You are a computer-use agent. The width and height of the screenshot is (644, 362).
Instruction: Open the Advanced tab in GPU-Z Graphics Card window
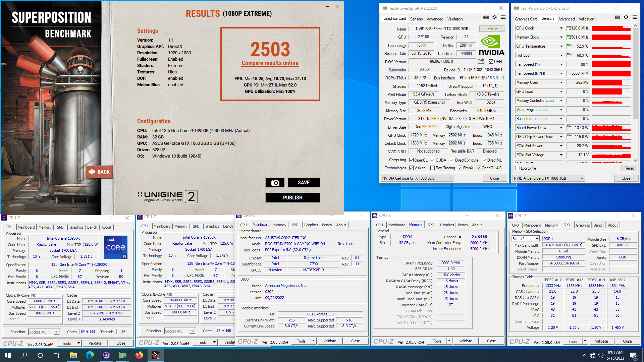coord(435,19)
